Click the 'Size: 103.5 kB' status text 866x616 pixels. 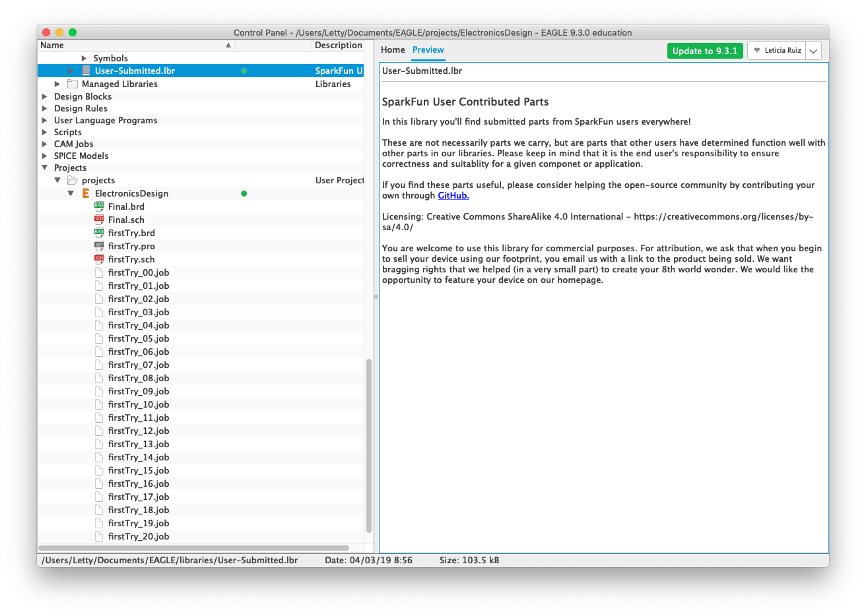pyautogui.click(x=469, y=560)
